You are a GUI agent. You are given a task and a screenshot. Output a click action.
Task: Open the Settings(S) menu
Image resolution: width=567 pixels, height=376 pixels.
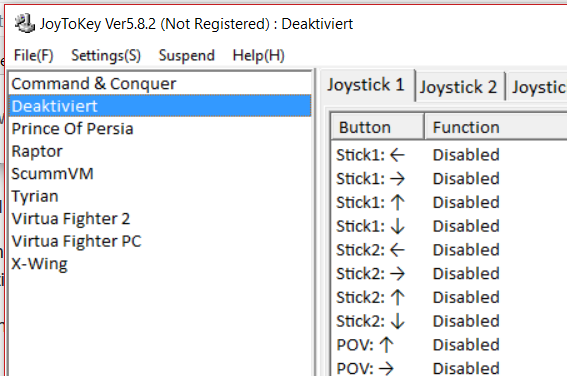point(106,55)
